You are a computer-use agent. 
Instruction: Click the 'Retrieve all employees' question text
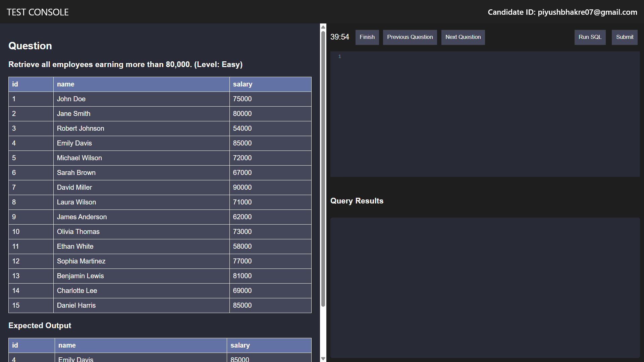tap(125, 65)
